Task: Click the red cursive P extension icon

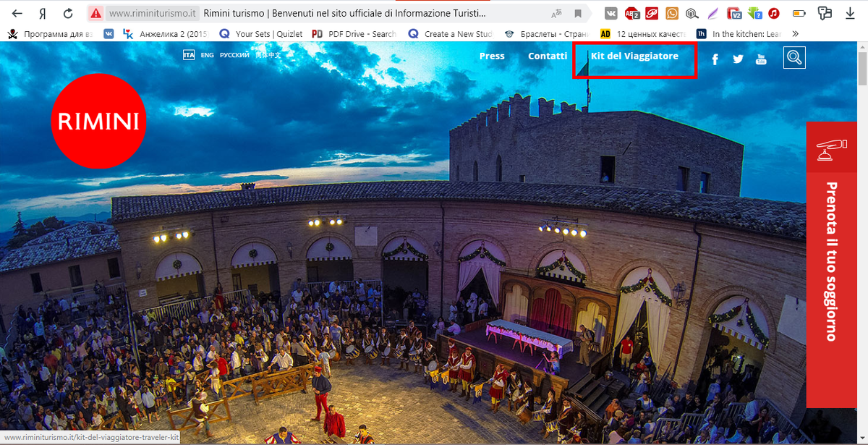Action: click(652, 13)
